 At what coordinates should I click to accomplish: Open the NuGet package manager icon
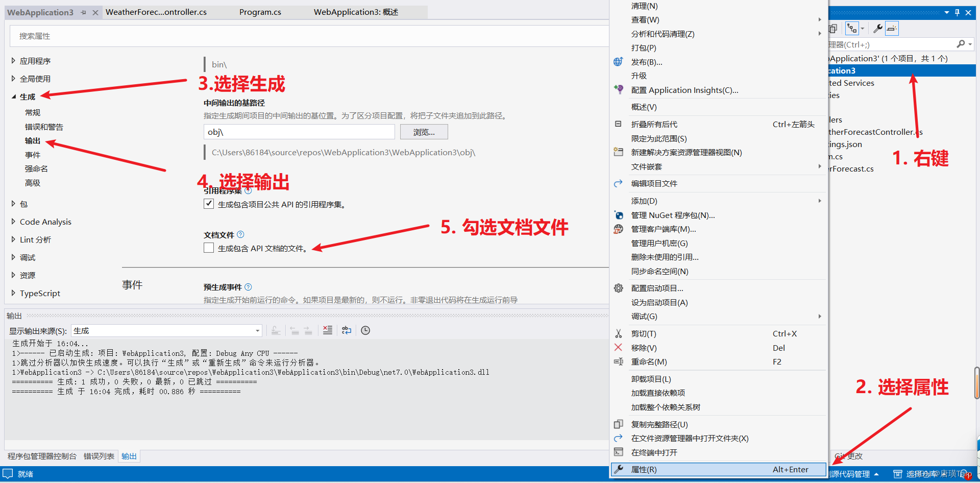[618, 215]
